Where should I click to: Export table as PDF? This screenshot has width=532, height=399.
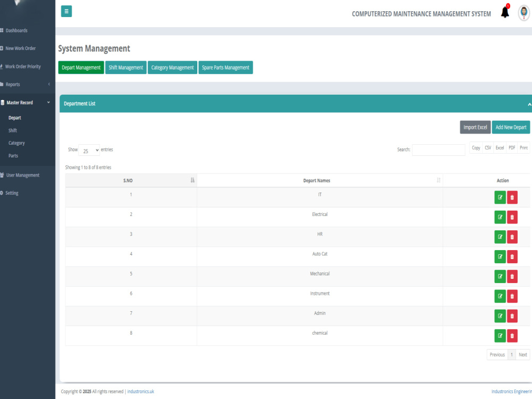(512, 148)
